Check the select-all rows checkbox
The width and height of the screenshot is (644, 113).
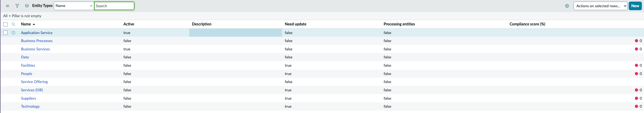point(5,24)
